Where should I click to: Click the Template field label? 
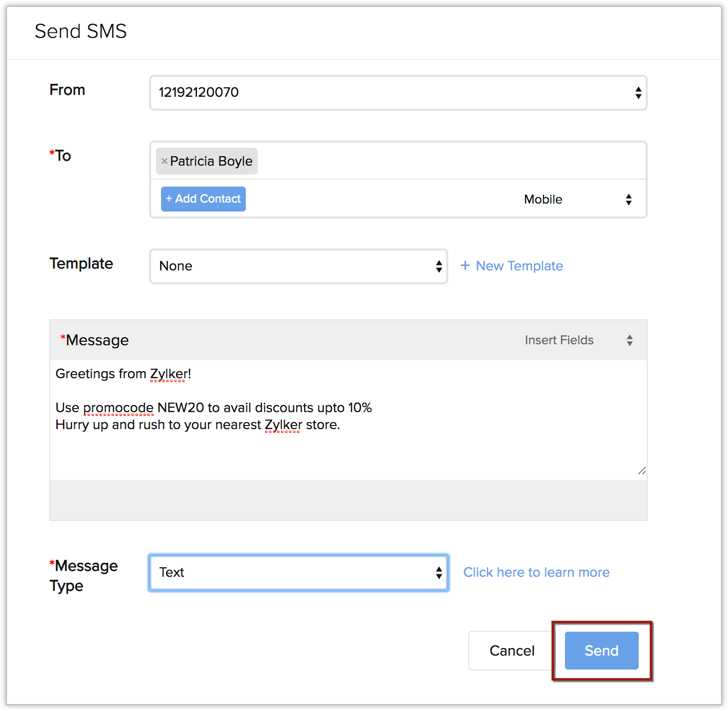click(81, 263)
